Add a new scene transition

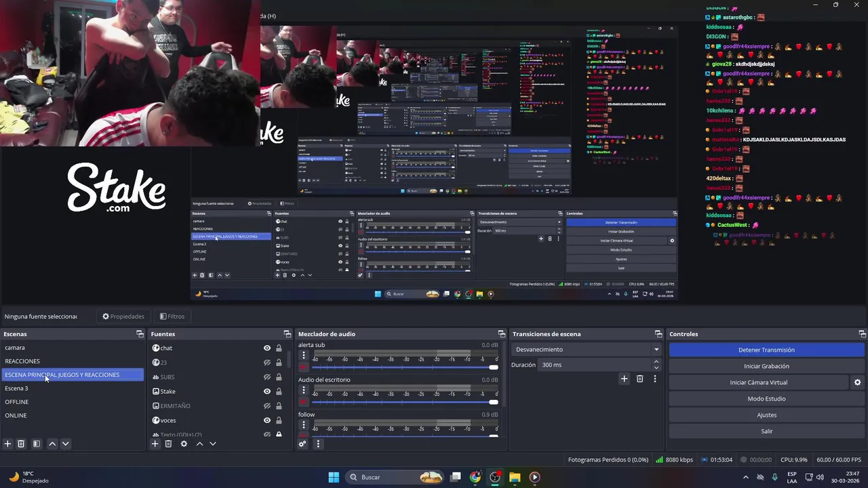point(624,379)
